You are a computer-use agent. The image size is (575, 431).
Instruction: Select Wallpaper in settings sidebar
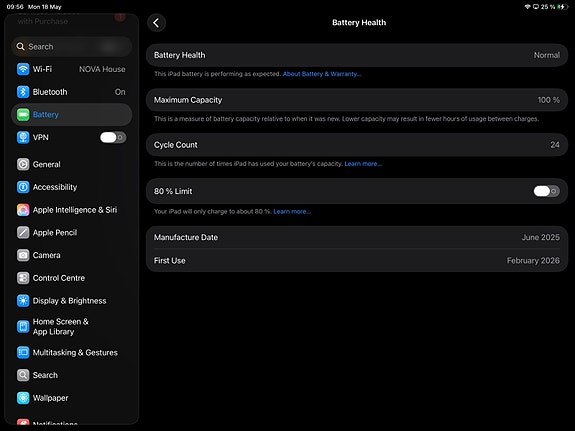point(72,398)
